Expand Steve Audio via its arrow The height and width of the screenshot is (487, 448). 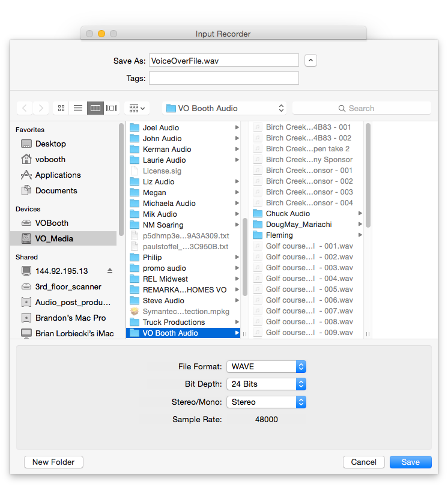(237, 300)
